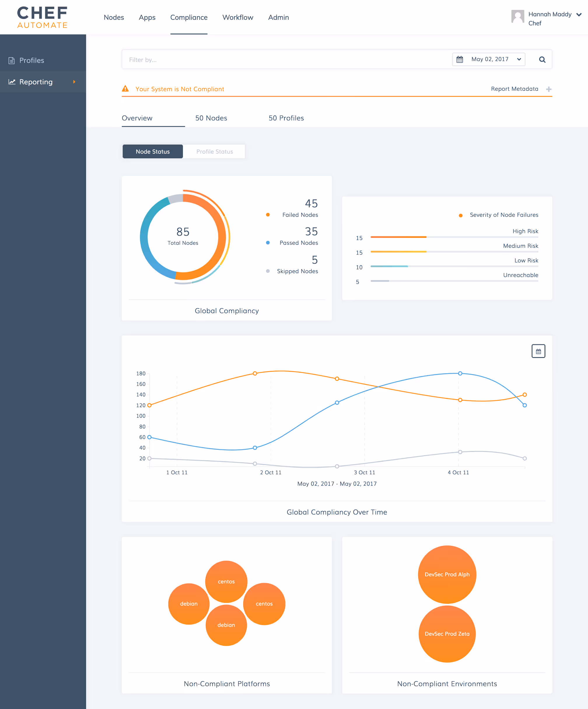Screen dimensions: 588x709
Task: Click the plus icon beside Report Metadata
Action: [x=549, y=89]
